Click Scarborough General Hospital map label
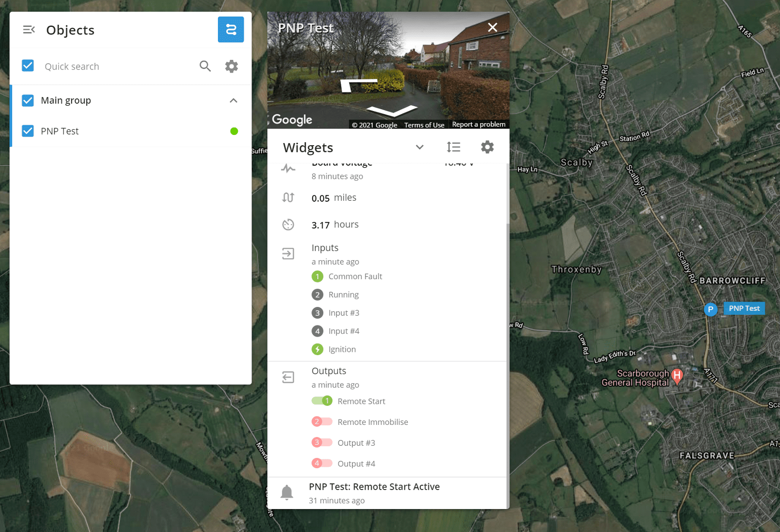 pos(635,378)
